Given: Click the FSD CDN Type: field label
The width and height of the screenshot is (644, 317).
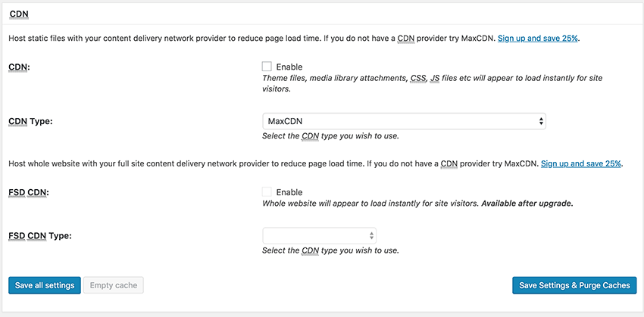Looking at the screenshot, I should tap(40, 236).
